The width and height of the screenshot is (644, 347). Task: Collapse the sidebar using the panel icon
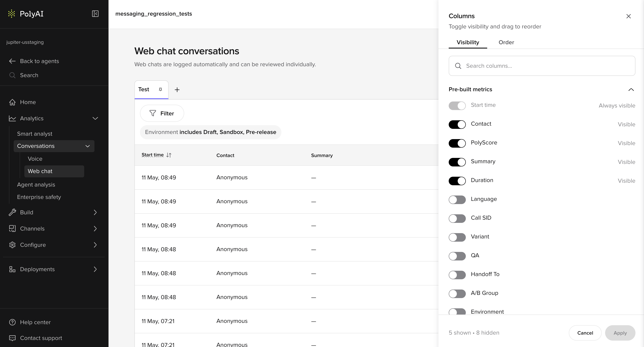[x=95, y=14]
